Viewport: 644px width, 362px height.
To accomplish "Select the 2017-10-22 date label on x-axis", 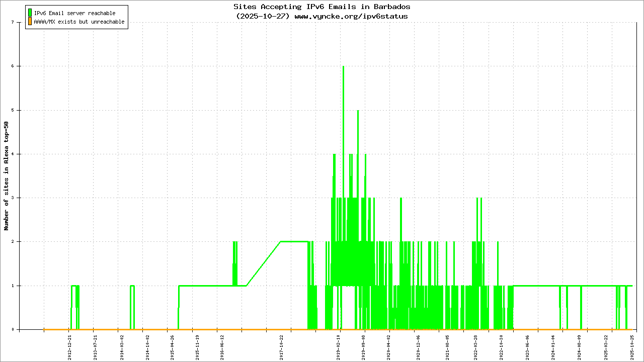I will pyautogui.click(x=282, y=346).
